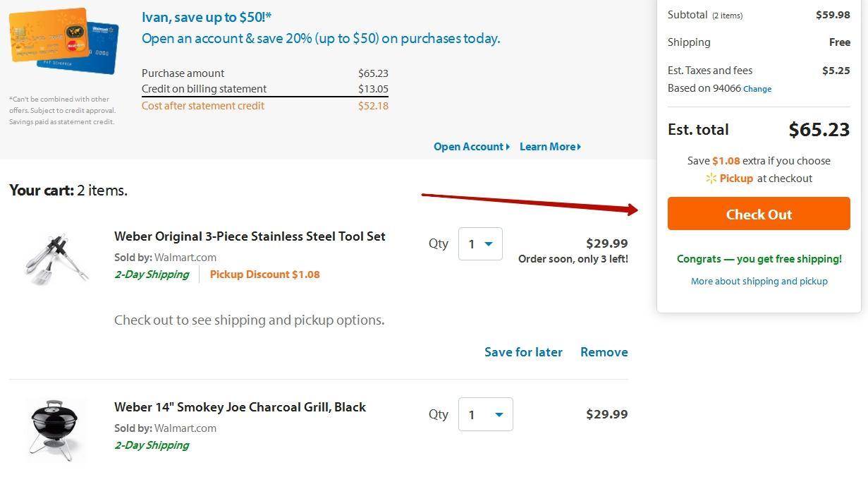Open Weber 14" Smokey Joe Grill title

tap(240, 407)
